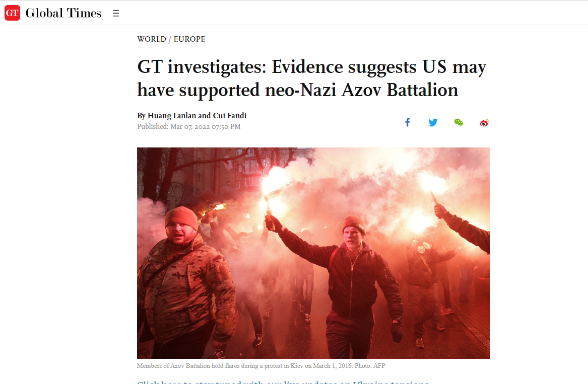Open the EUROPE section breadcrumb
The width and height of the screenshot is (588, 384).
coord(189,39)
